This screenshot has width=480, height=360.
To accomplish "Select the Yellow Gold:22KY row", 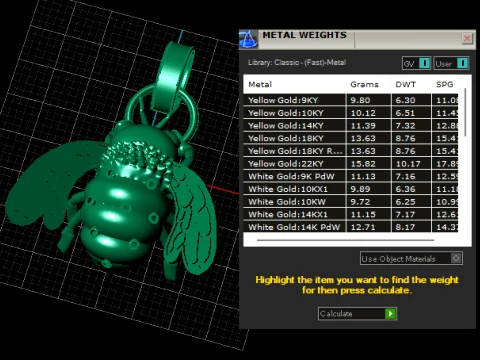I will tap(351, 163).
